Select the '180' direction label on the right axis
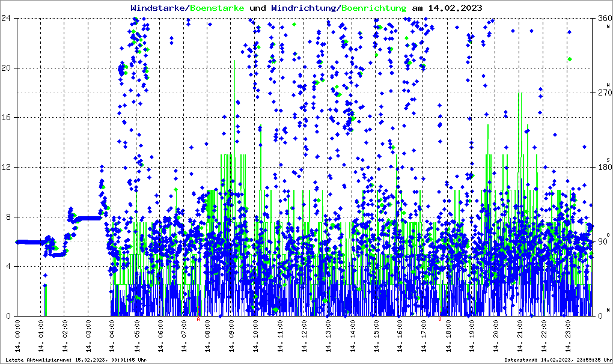613x364 pixels. [x=602, y=167]
